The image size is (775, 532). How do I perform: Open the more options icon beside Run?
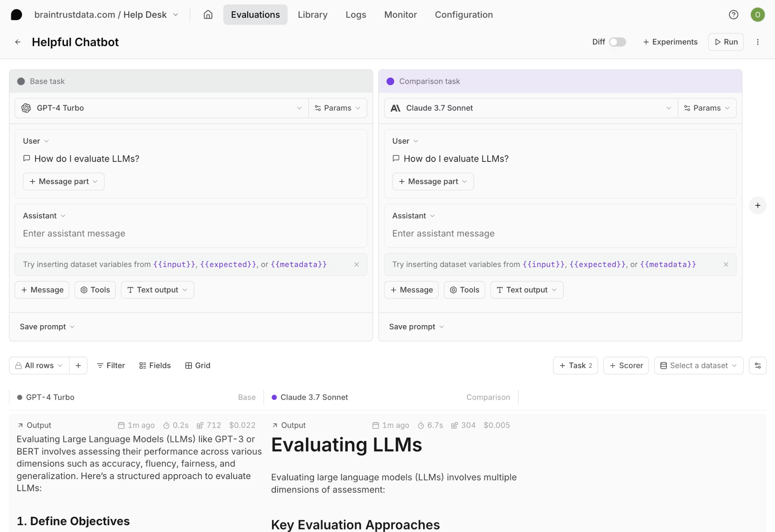tap(758, 42)
